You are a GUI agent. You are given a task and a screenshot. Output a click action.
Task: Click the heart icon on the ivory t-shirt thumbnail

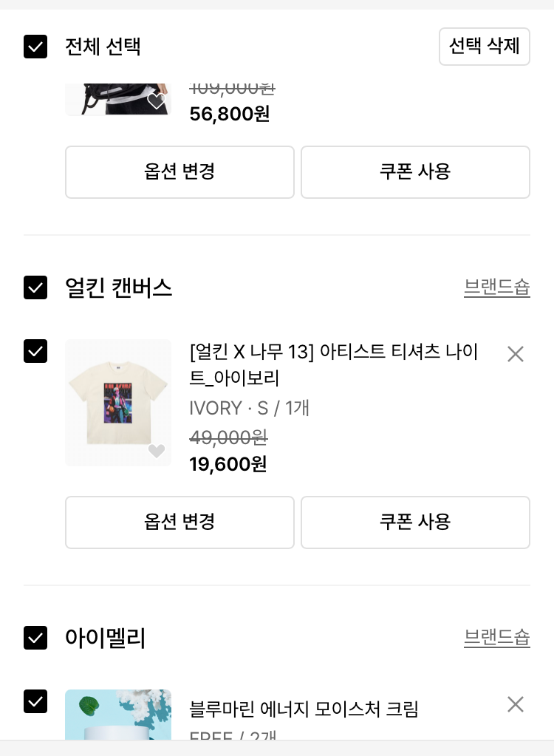pos(157,451)
